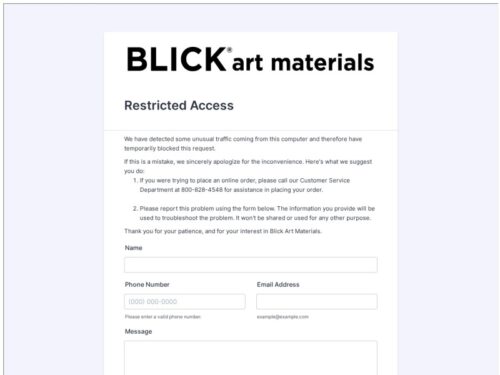The width and height of the screenshot is (500, 375).
Task: Click the registered trademark symbol beside BLICK
Action: click(x=229, y=50)
